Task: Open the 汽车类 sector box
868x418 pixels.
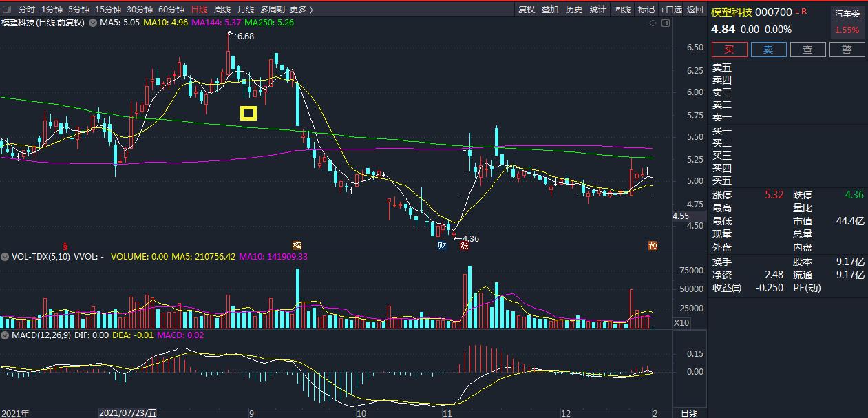Action: [847, 22]
